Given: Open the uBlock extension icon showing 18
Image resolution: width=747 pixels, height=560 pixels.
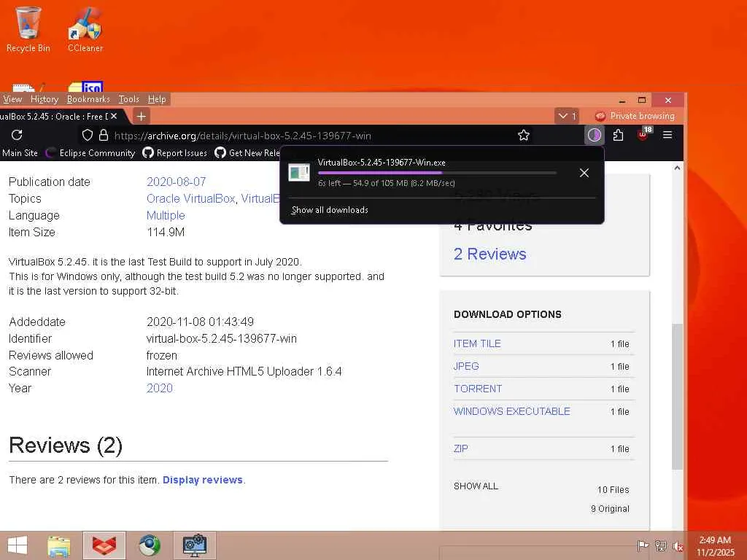Looking at the screenshot, I should coord(643,134).
